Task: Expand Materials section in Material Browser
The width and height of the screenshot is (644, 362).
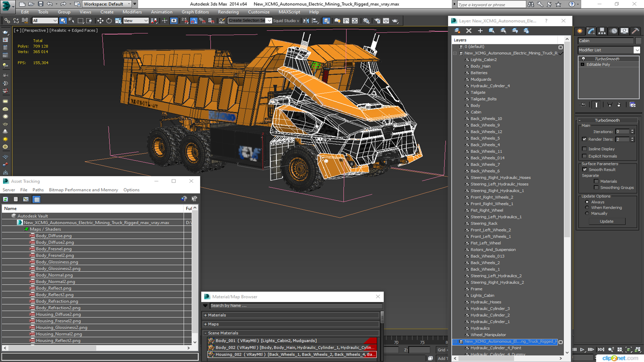Action: pos(205,315)
